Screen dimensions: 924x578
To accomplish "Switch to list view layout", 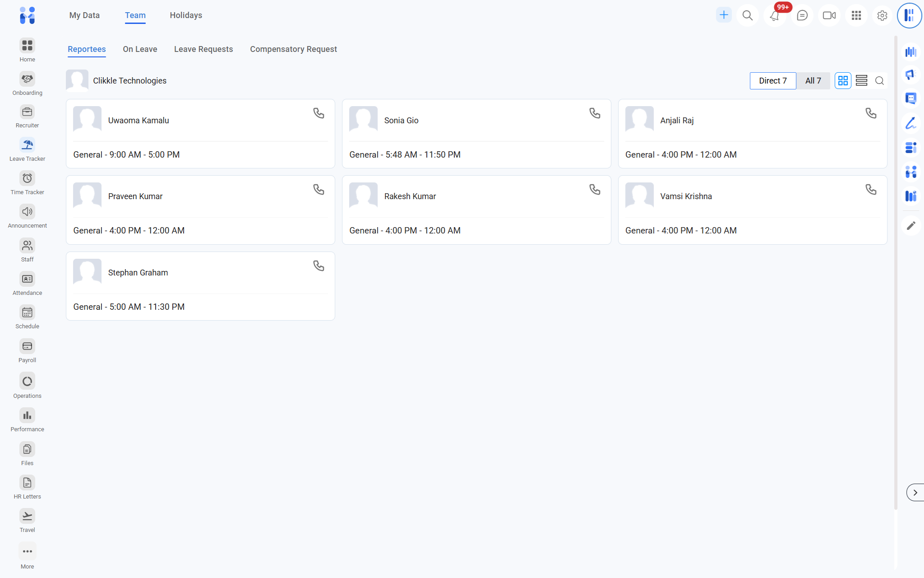I will point(861,81).
